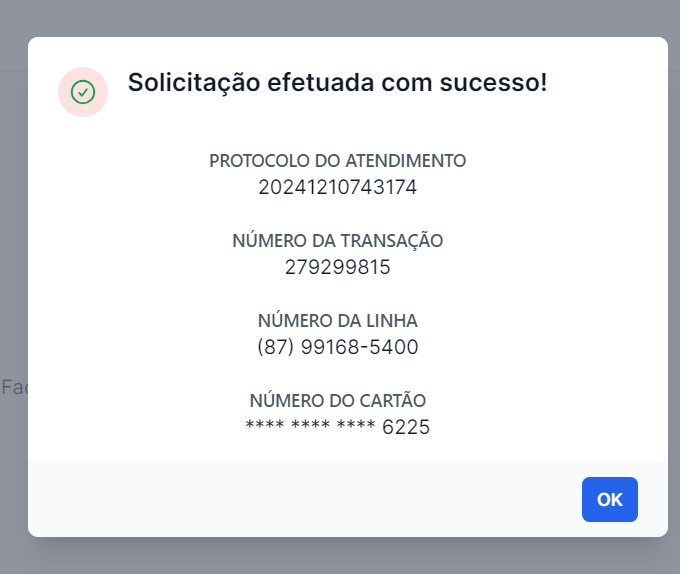Click the word 'sucesso!' in the title
The width and height of the screenshot is (680, 574).
point(493,82)
